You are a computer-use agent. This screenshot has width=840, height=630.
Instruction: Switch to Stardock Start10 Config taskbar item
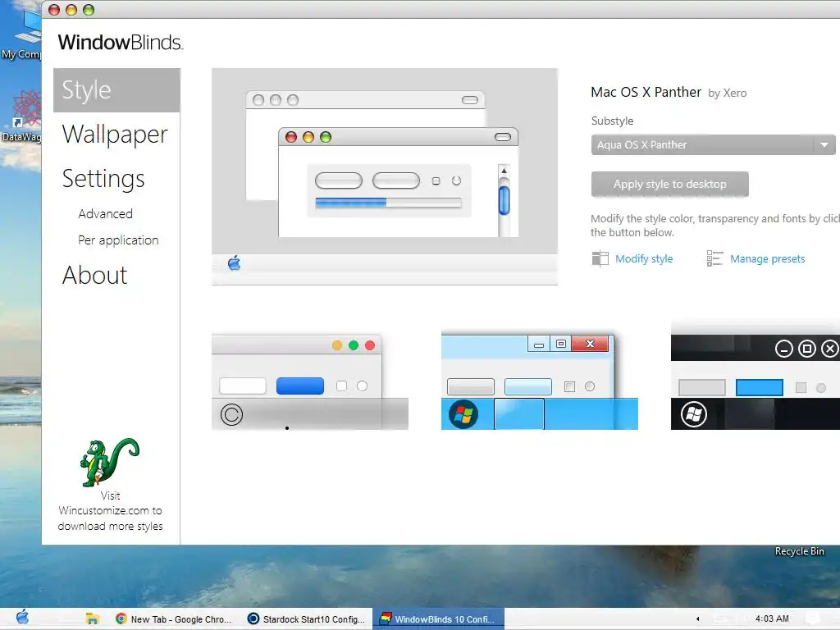tap(306, 619)
